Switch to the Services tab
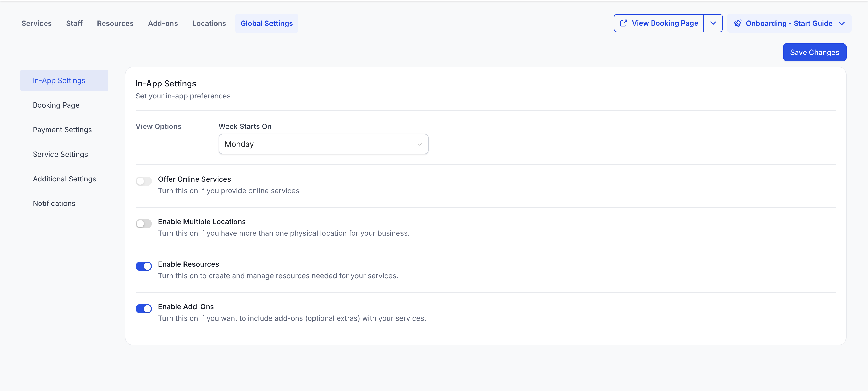868x391 pixels. (36, 23)
